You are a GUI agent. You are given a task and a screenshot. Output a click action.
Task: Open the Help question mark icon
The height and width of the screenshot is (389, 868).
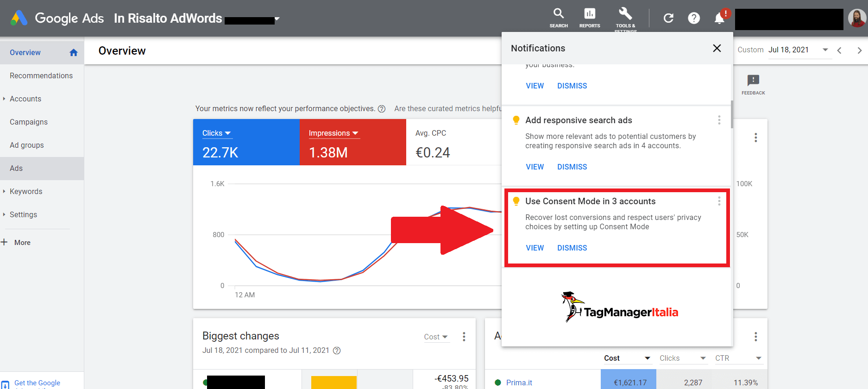pos(694,18)
